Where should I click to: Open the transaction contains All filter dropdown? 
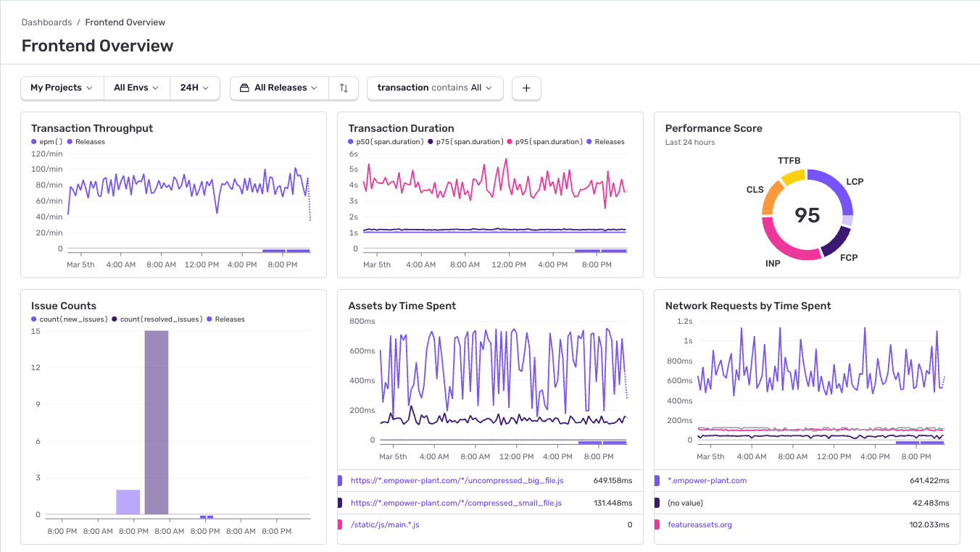tap(434, 88)
